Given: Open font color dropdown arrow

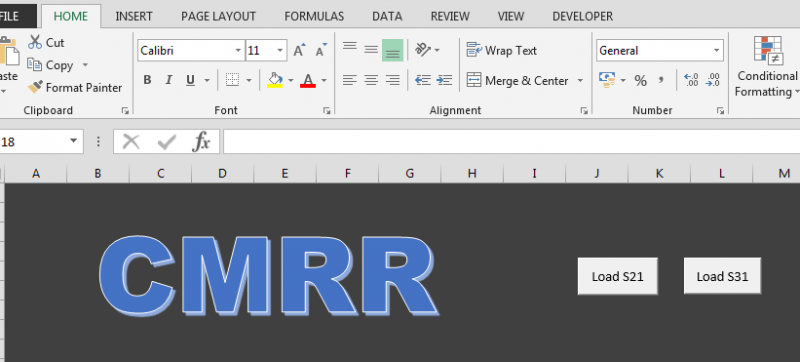Looking at the screenshot, I should pyautogui.click(x=323, y=81).
